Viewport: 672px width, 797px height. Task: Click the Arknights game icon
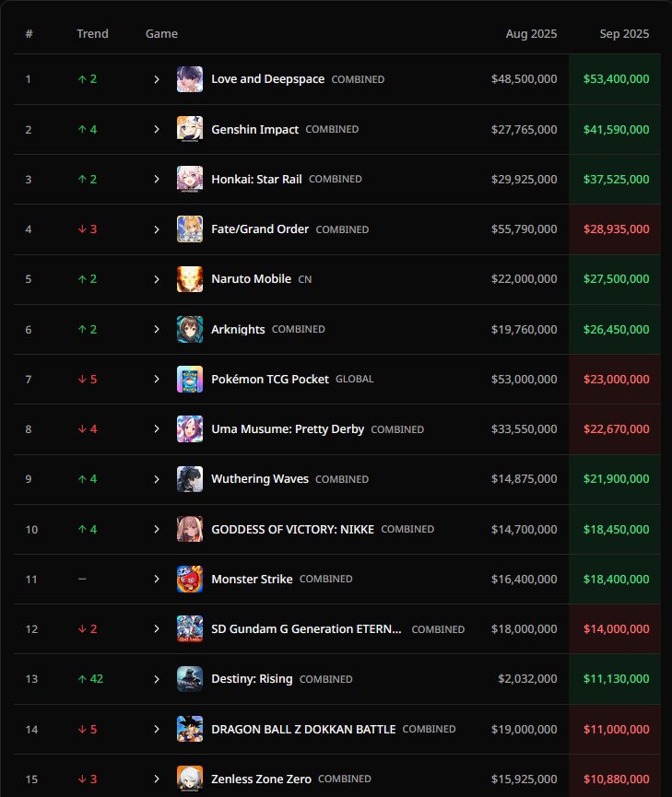pyautogui.click(x=190, y=329)
